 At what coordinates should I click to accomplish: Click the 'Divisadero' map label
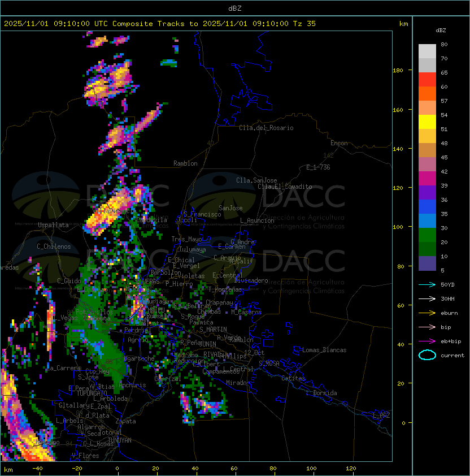[251, 280]
